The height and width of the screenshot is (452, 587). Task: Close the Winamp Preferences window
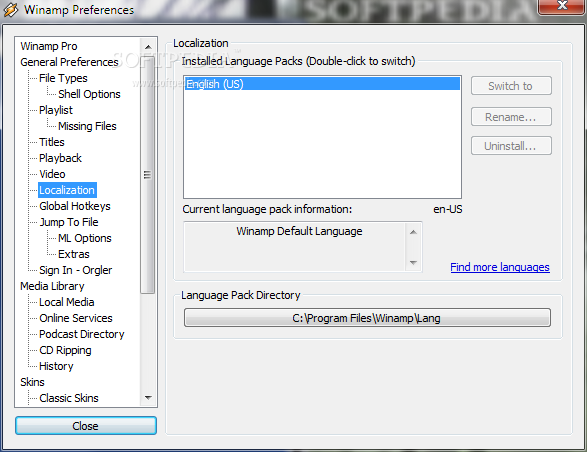click(x=562, y=6)
